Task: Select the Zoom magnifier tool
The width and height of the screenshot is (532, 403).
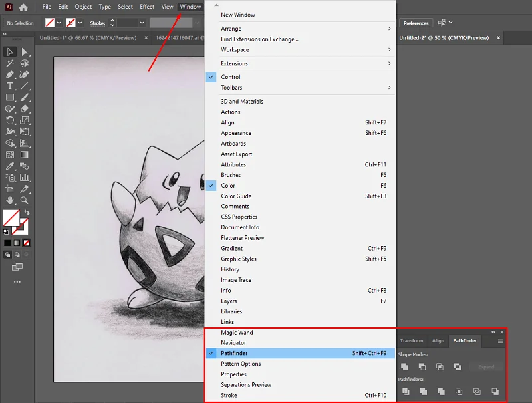Action: (25, 200)
